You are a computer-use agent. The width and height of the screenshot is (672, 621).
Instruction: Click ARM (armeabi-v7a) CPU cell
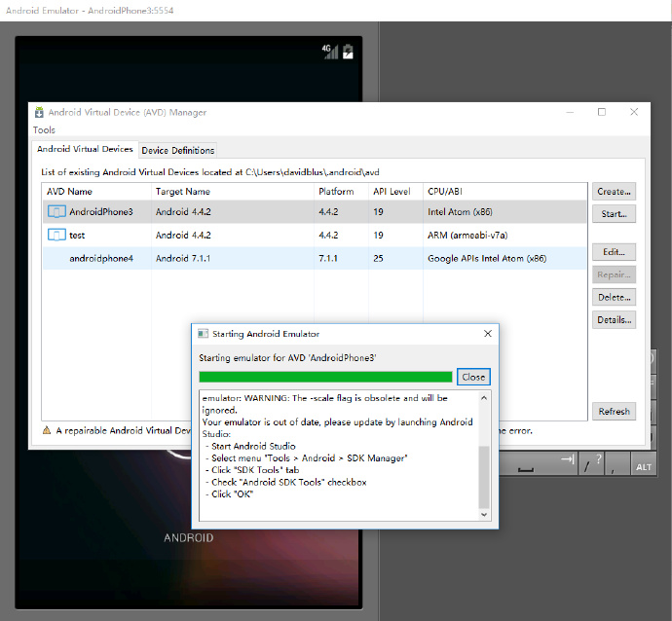467,236
